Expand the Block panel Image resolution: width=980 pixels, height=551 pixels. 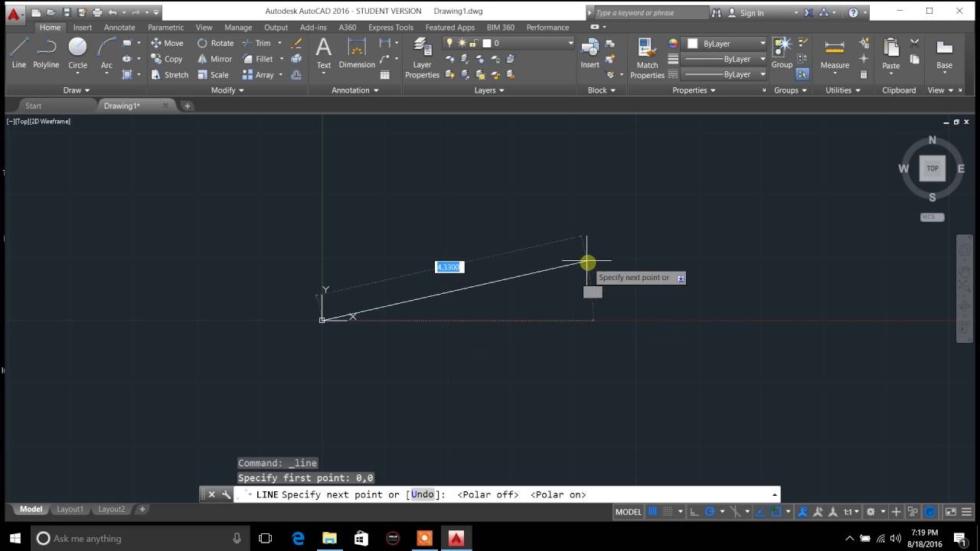tap(601, 90)
